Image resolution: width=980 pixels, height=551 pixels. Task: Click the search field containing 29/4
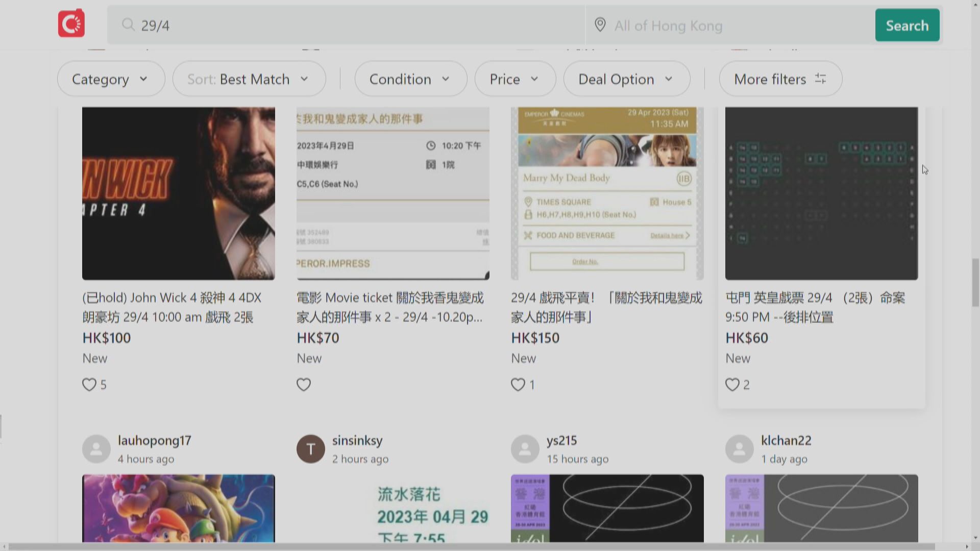[306, 25]
